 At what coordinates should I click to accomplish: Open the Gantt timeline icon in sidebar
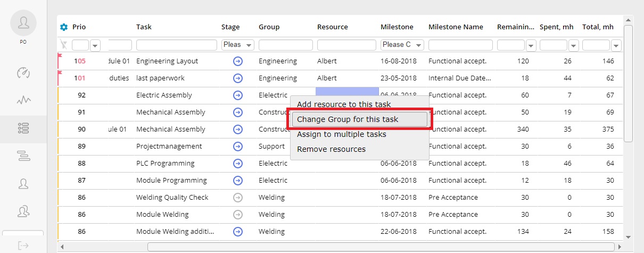[x=23, y=156]
